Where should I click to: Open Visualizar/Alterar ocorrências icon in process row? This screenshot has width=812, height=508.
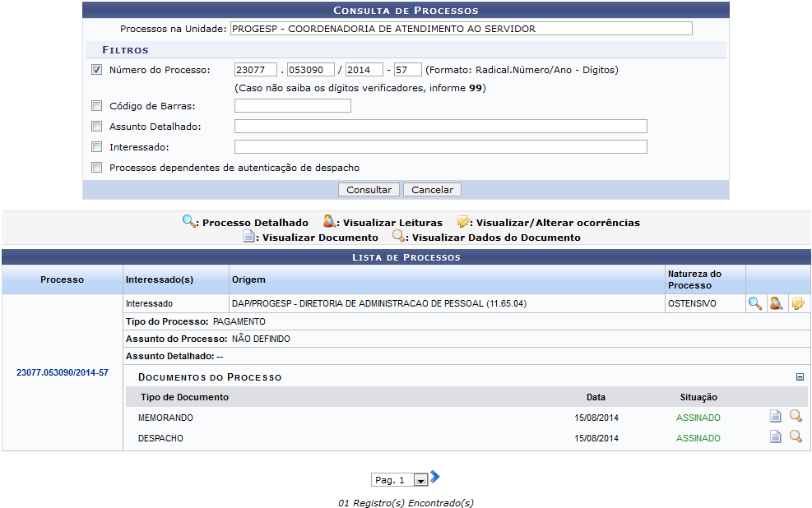[797, 303]
